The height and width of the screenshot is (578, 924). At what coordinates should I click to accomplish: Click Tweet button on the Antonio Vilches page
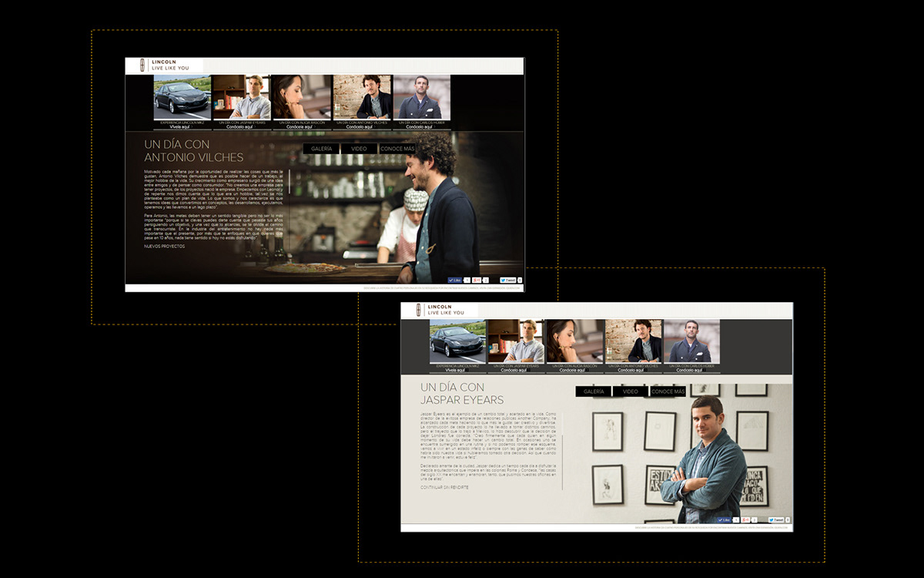[x=508, y=281]
